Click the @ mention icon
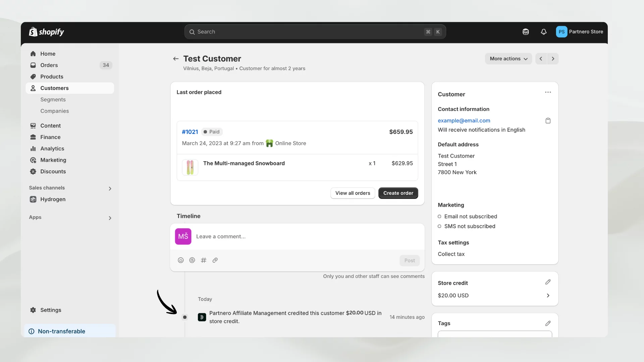The width and height of the screenshot is (644, 362). pyautogui.click(x=192, y=260)
